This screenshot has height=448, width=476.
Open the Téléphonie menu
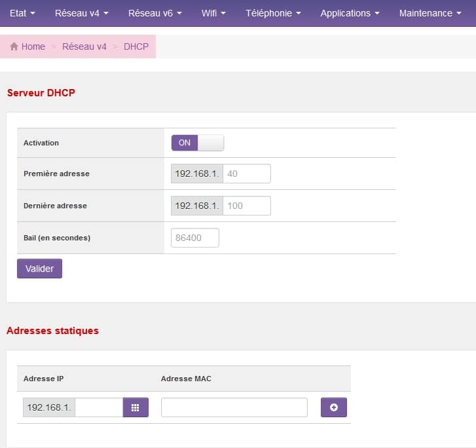[x=273, y=13]
